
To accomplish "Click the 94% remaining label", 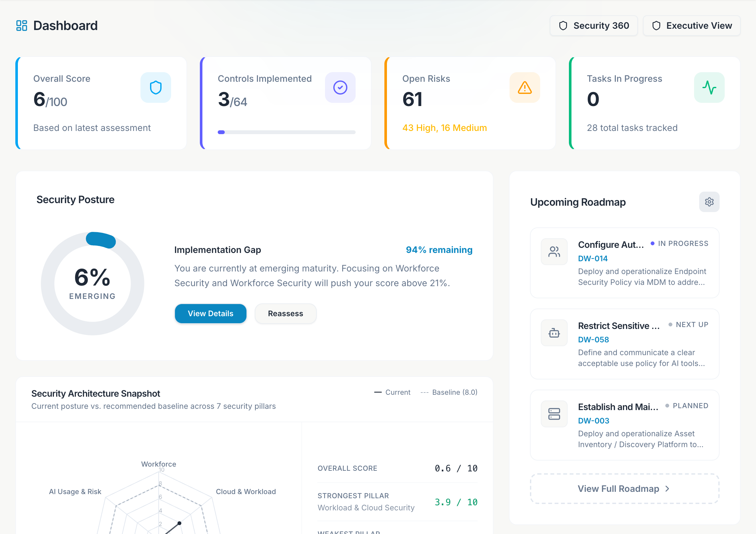I will (x=439, y=250).
